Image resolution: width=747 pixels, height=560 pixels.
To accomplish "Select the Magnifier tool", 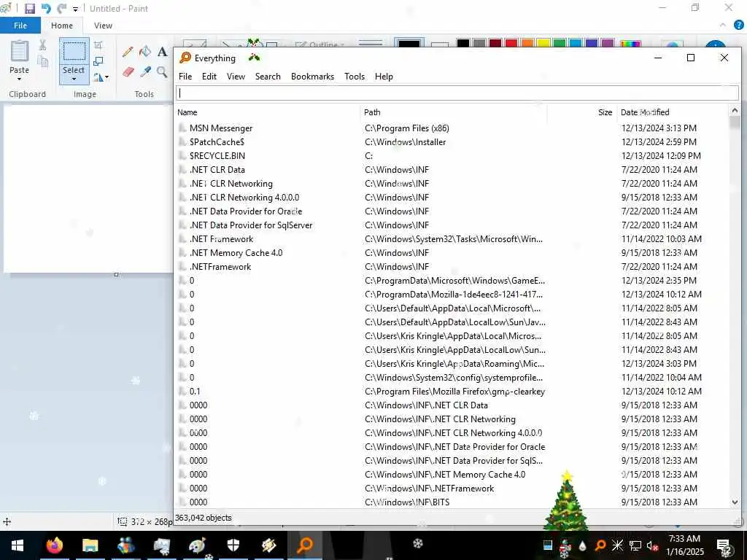I will click(163, 72).
